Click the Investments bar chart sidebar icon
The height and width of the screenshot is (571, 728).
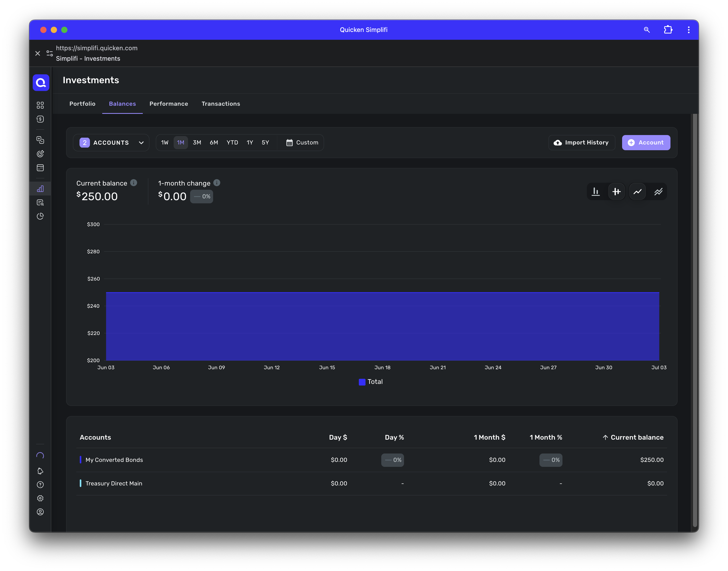[40, 189]
